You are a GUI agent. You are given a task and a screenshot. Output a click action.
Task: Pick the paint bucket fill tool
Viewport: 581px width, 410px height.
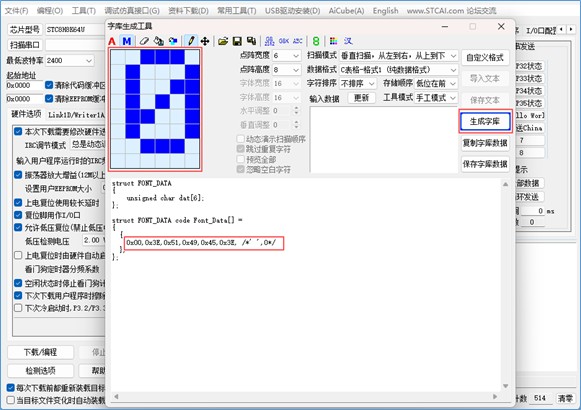pyautogui.click(x=159, y=41)
